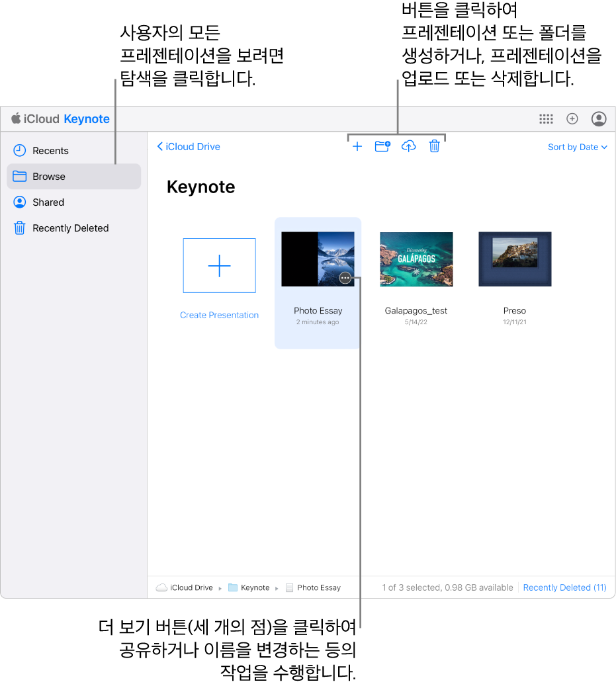Screen dimensions: 616x688
Task: Click the Create Presentation plus tile
Action: click(x=220, y=265)
